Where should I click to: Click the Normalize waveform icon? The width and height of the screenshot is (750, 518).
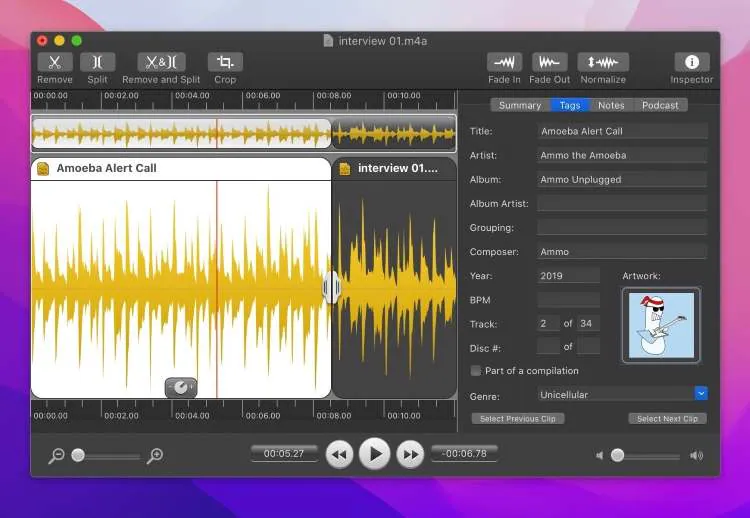point(603,62)
